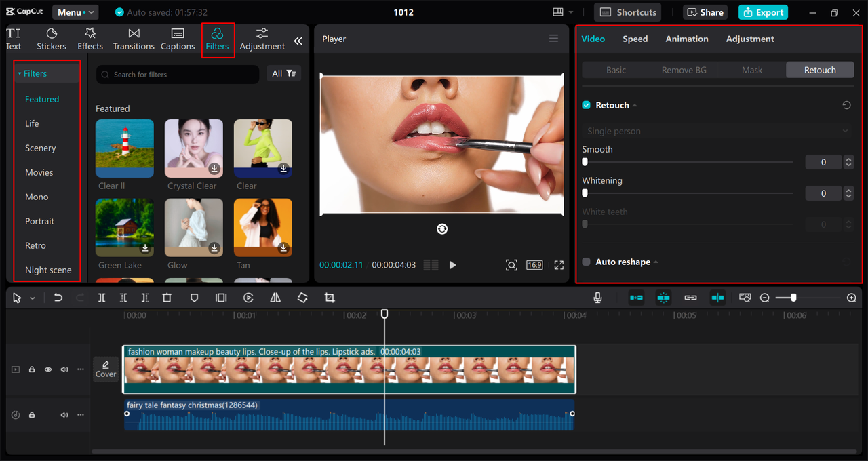Click the Whitening slider handle
This screenshot has height=461, width=868.
click(x=585, y=193)
